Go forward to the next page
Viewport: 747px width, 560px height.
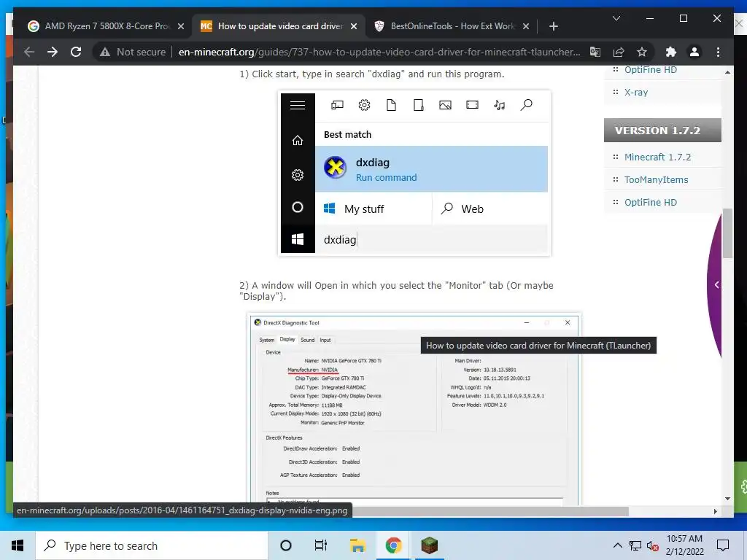pos(53,52)
